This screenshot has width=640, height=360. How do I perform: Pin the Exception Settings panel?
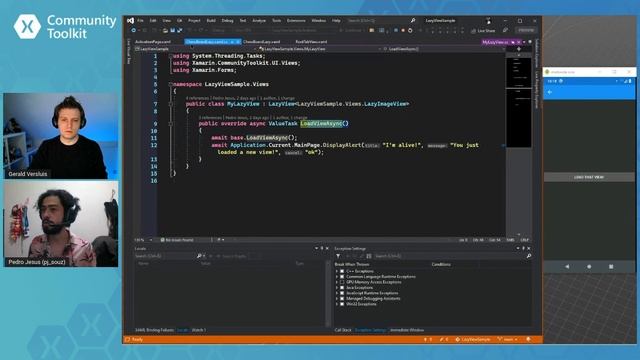point(524,248)
